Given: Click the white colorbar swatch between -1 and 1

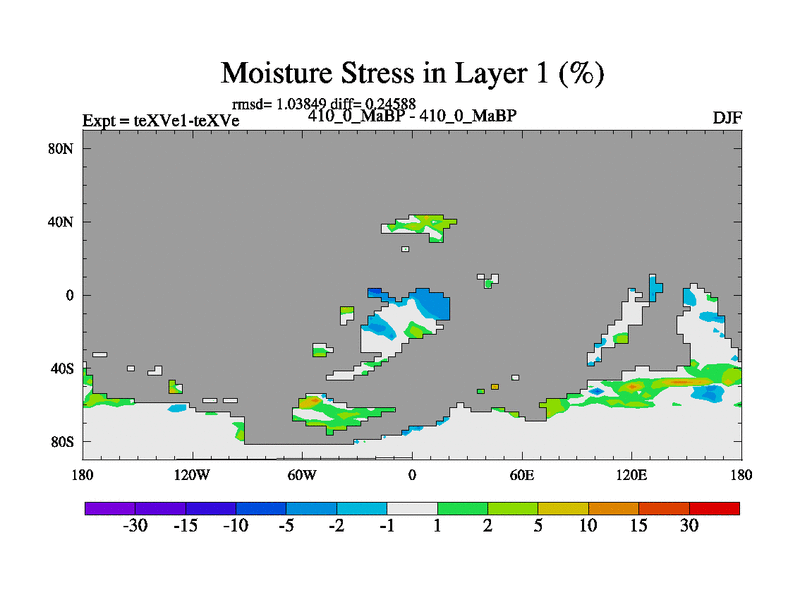Looking at the screenshot, I should (412, 508).
